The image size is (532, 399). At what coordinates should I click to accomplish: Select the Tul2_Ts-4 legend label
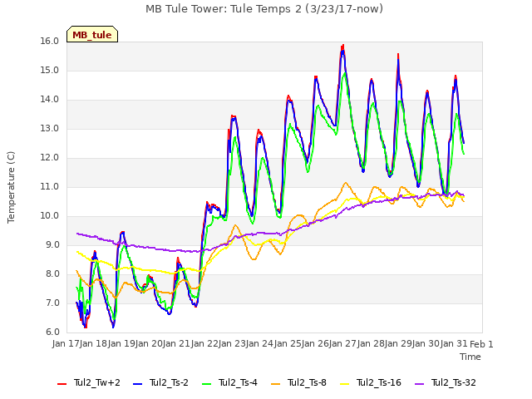click(238, 382)
